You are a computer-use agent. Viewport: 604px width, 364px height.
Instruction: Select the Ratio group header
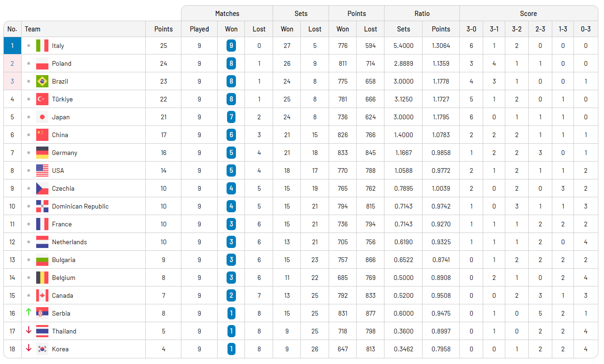coord(422,14)
